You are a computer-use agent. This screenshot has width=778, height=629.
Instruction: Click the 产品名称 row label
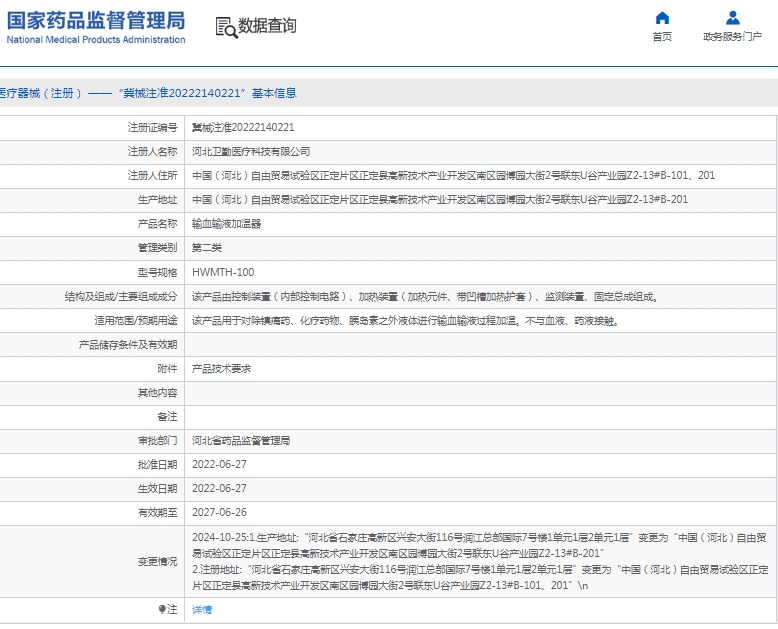coord(157,224)
